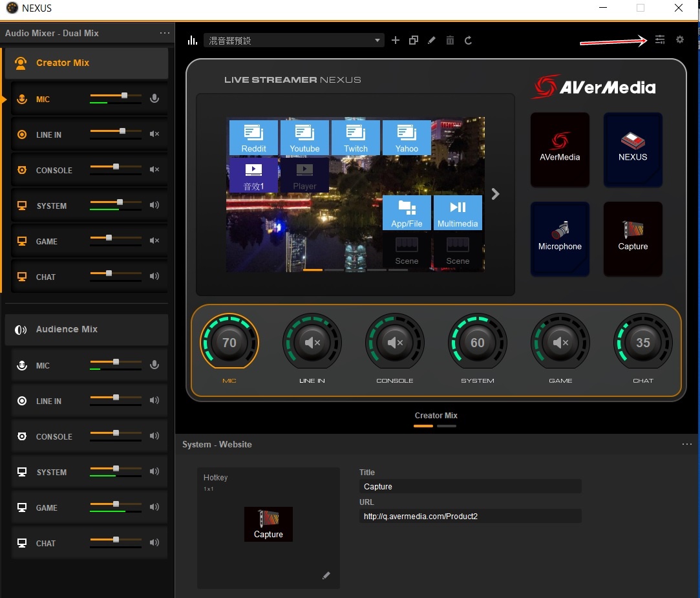Select the Reddit hotkey tile

(x=253, y=138)
